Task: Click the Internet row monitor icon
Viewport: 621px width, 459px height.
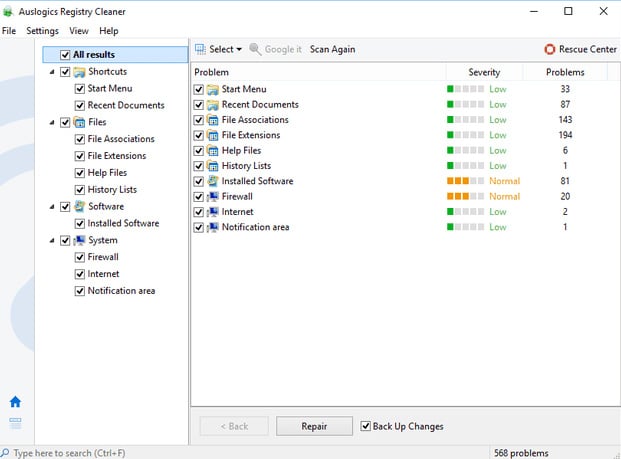Action: [213, 212]
